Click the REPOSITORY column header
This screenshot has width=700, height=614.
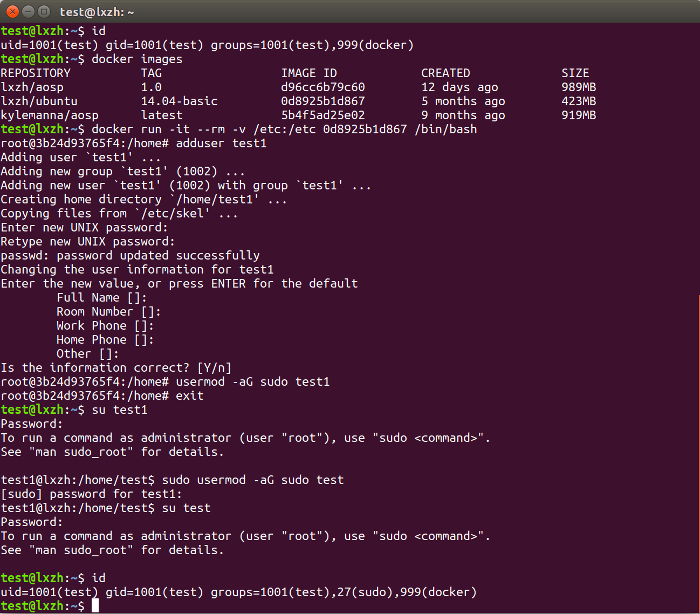coord(36,73)
